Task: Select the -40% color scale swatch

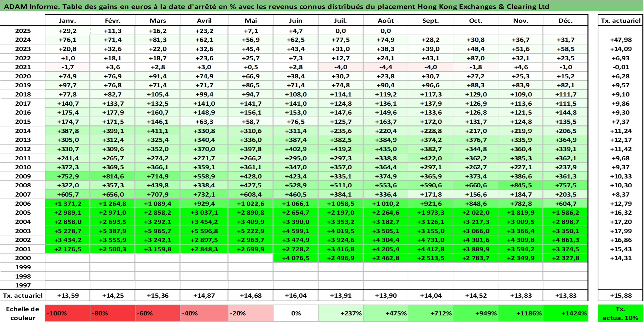Action: point(204,313)
